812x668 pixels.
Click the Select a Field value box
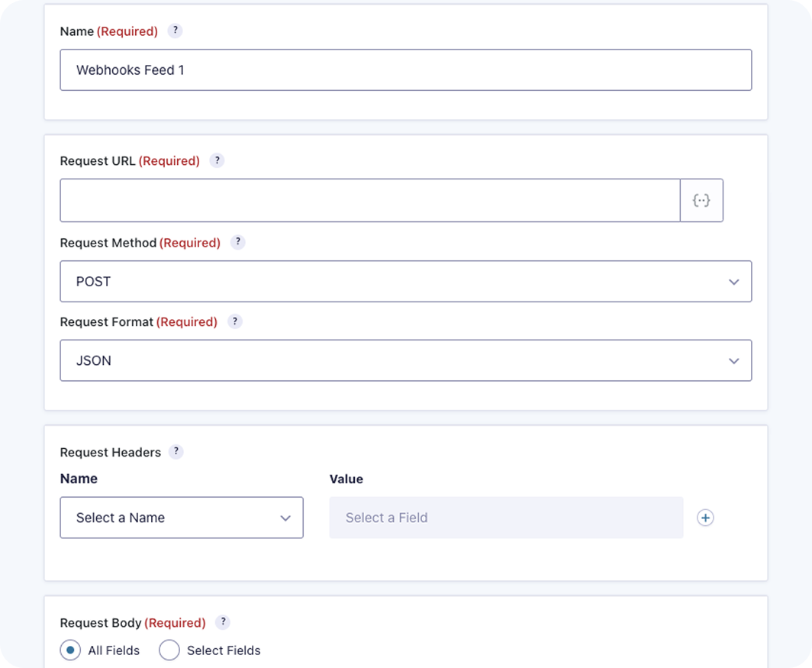(506, 518)
